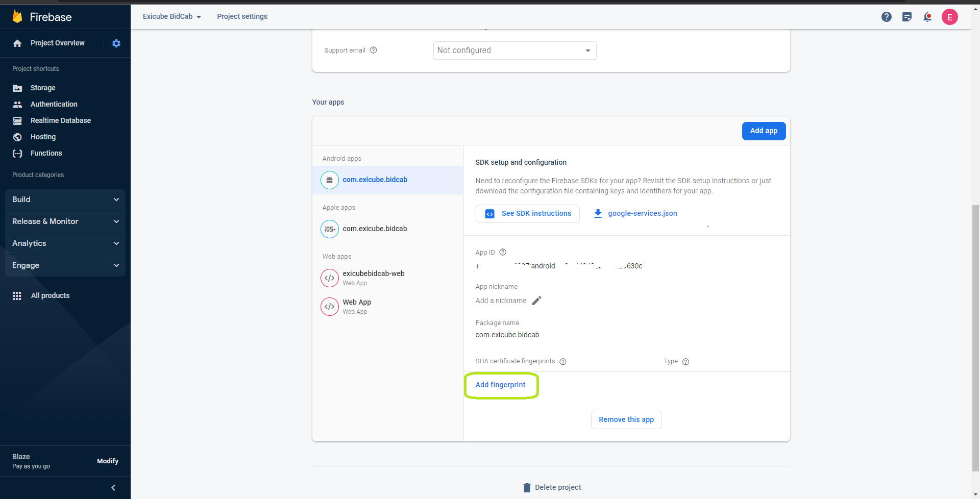The image size is (980, 499).
Task: Click the help icon next to App ID
Action: point(503,252)
